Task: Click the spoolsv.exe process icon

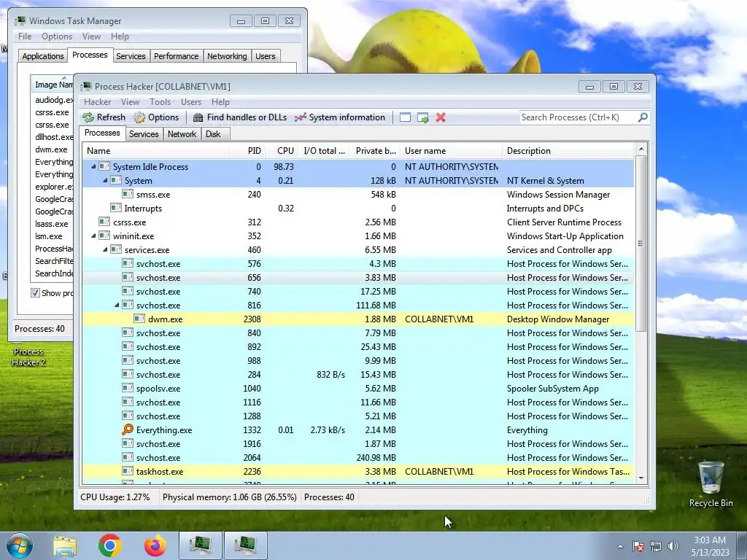Action: click(127, 389)
